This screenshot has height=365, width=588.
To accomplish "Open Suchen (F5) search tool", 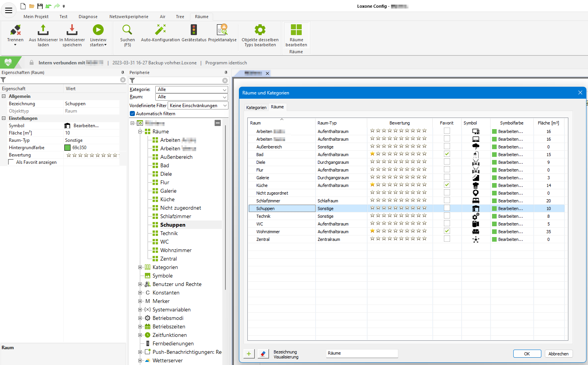I will tap(127, 30).
